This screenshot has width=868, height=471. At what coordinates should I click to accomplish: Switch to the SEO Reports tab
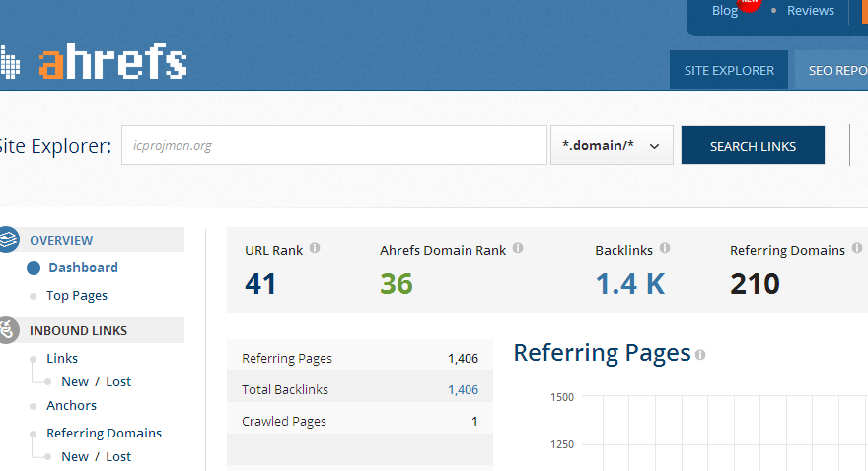pyautogui.click(x=832, y=70)
